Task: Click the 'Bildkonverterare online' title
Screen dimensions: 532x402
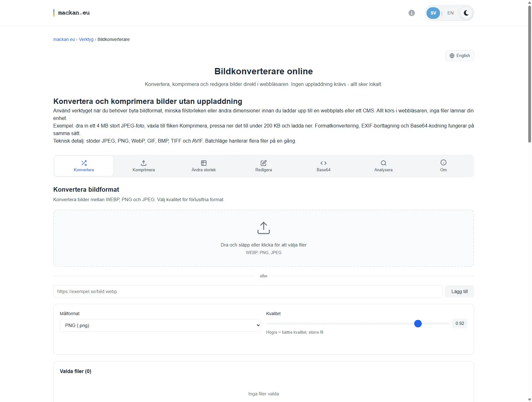Action: pyautogui.click(x=264, y=71)
